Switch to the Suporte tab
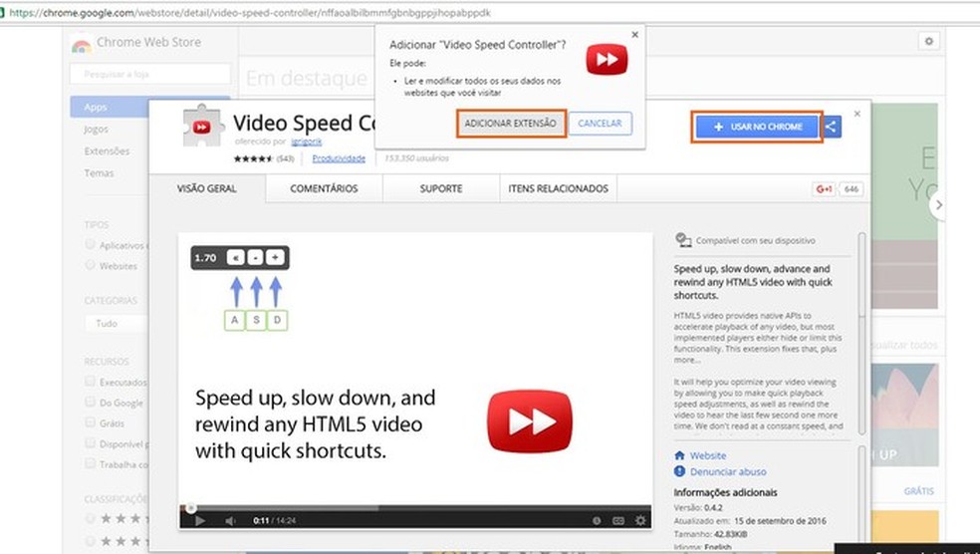Screen dimensions: 980x554 pyautogui.click(x=441, y=188)
